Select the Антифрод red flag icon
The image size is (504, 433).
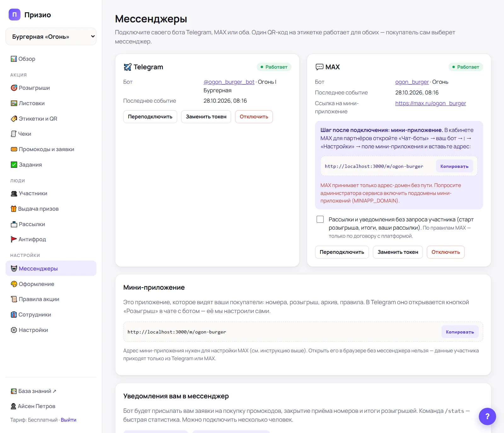click(x=14, y=239)
